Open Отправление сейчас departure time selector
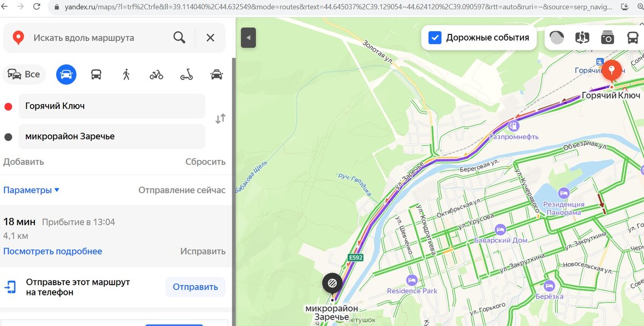The height and width of the screenshot is (326, 644). (182, 190)
